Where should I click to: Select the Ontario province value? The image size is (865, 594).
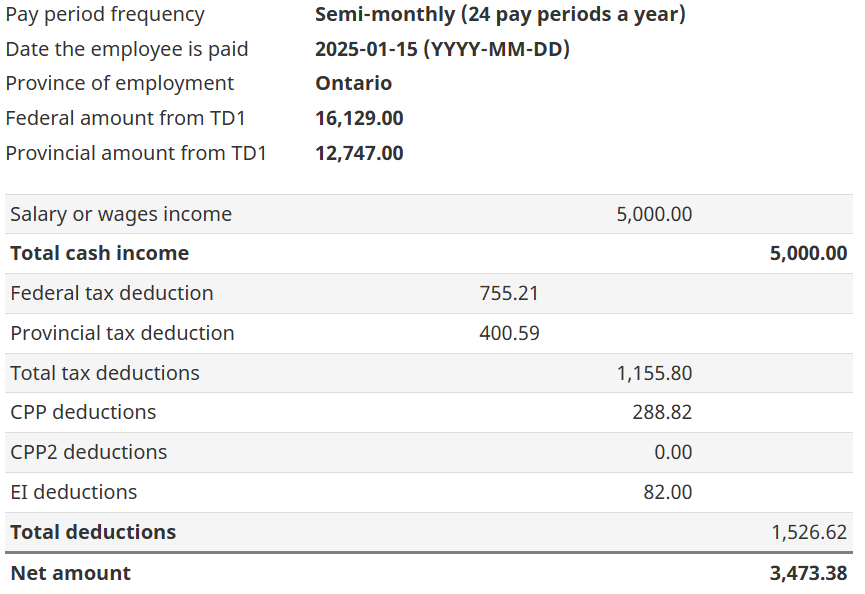pos(354,83)
